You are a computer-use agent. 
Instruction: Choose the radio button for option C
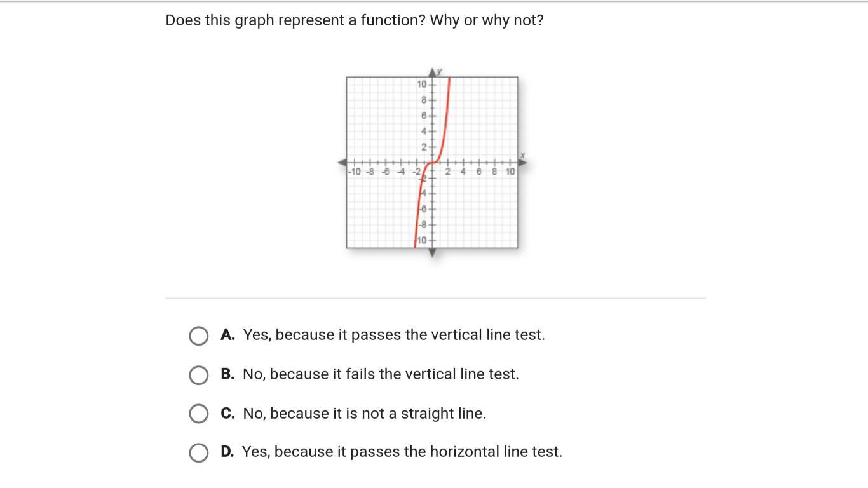point(198,414)
